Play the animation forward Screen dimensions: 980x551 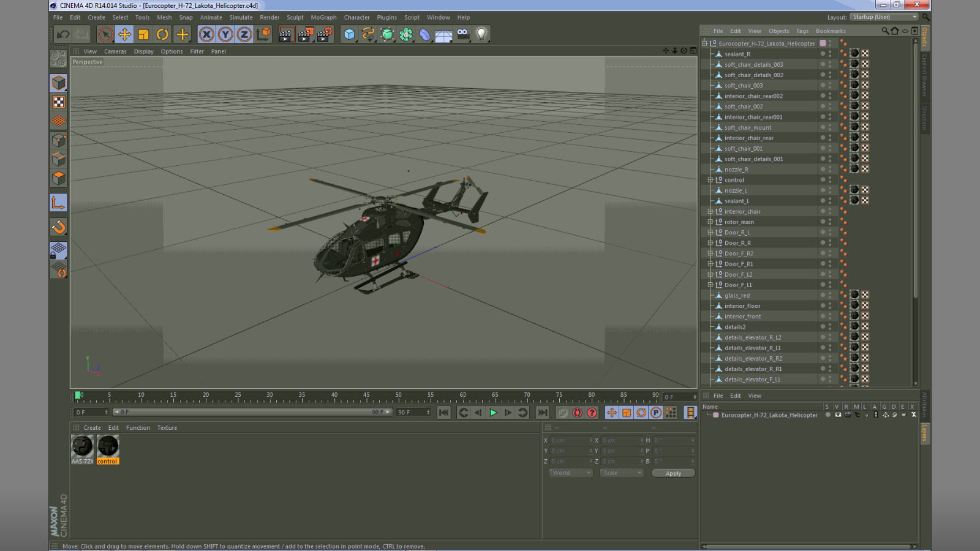coord(493,413)
